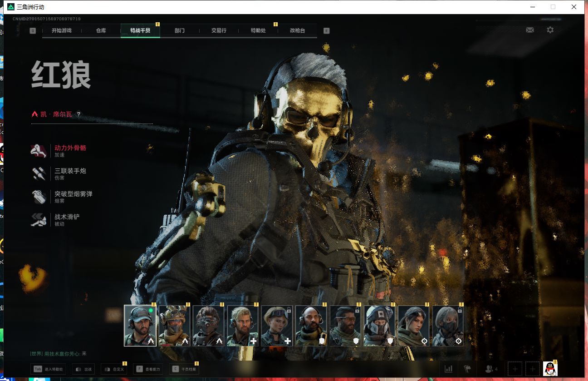Select the gray-haired masked female recon operator

(x=448, y=326)
